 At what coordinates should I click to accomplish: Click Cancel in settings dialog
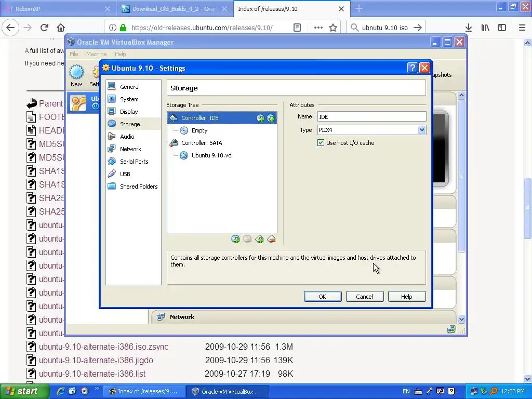point(365,297)
